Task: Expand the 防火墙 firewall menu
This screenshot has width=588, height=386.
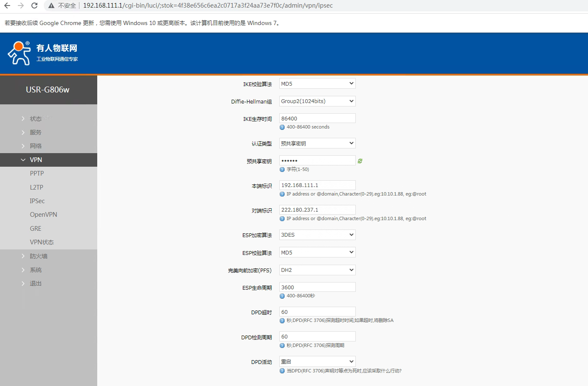Action: coord(38,256)
